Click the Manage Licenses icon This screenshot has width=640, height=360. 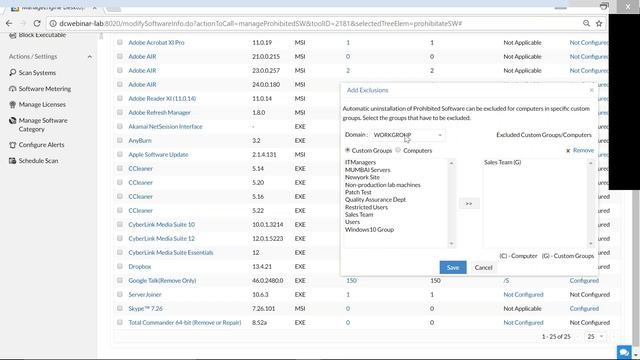pyautogui.click(x=13, y=104)
